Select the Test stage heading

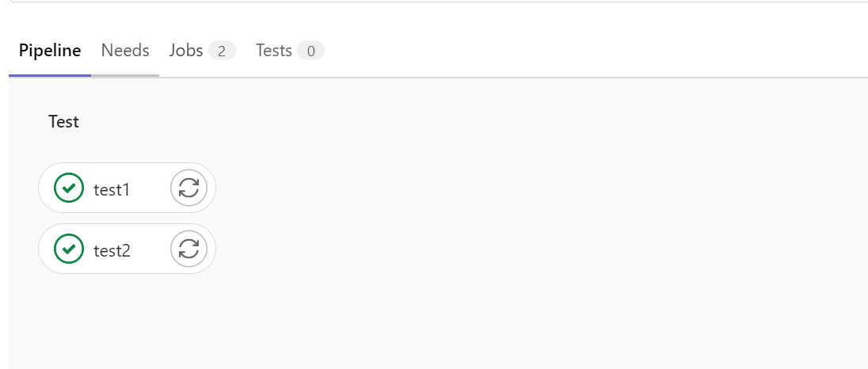coord(63,122)
